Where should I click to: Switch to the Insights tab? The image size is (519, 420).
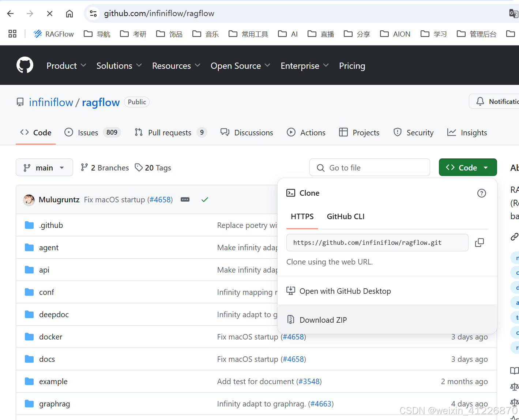[x=467, y=132]
